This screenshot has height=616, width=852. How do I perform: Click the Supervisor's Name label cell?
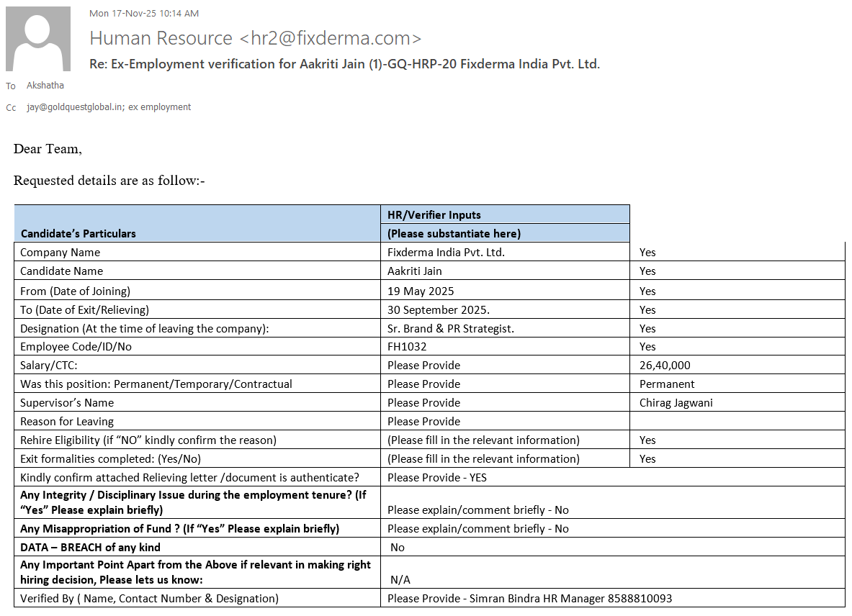click(x=197, y=403)
